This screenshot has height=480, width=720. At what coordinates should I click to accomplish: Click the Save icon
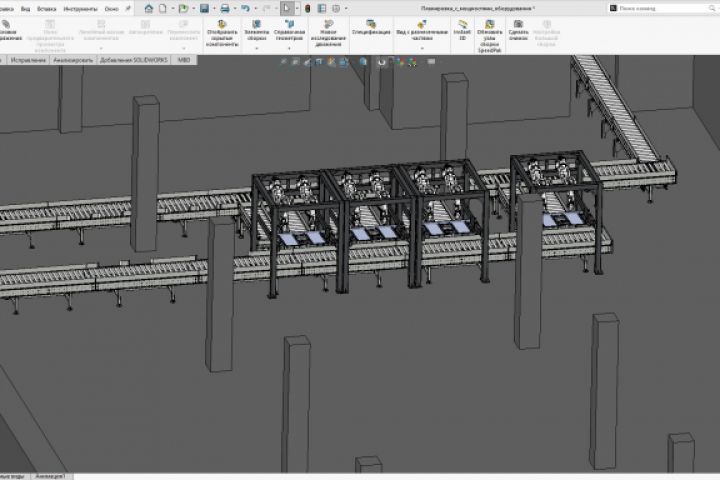(203, 8)
